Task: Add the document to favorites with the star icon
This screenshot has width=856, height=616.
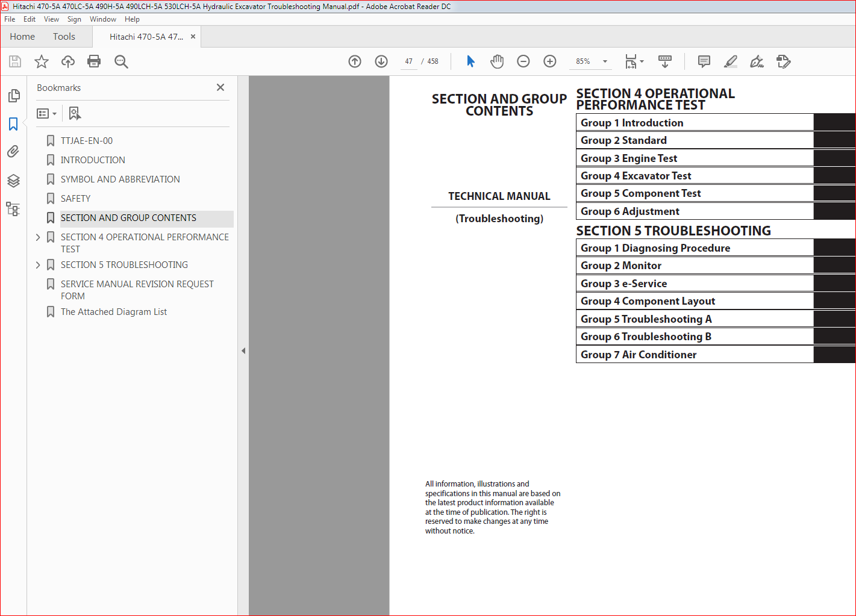Action: click(42, 61)
